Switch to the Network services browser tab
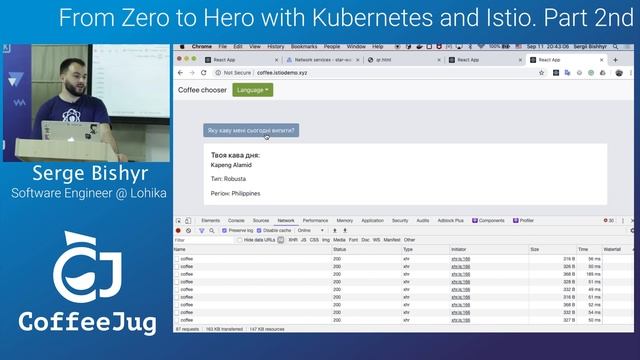 click(322, 60)
